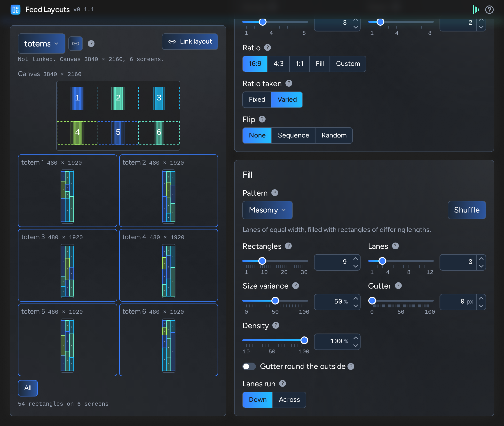This screenshot has width=504, height=426.
Task: Open the totems layout dropdown
Action: coord(42,44)
